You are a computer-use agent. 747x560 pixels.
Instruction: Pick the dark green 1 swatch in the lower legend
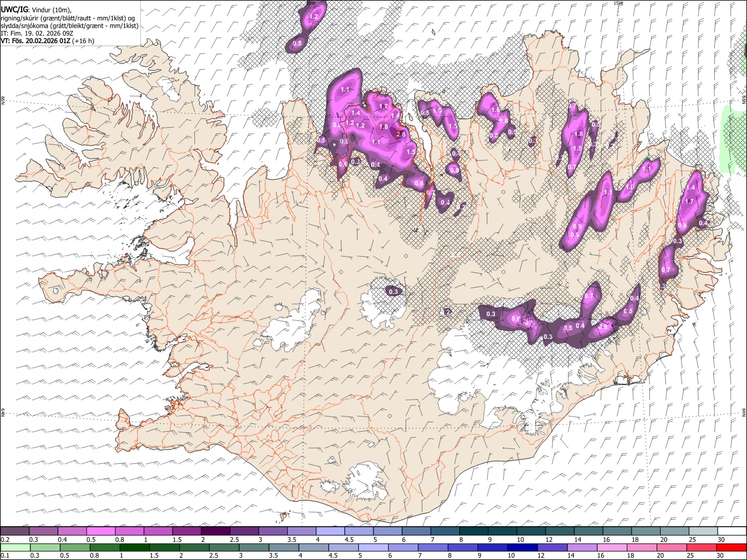pyautogui.click(x=134, y=548)
